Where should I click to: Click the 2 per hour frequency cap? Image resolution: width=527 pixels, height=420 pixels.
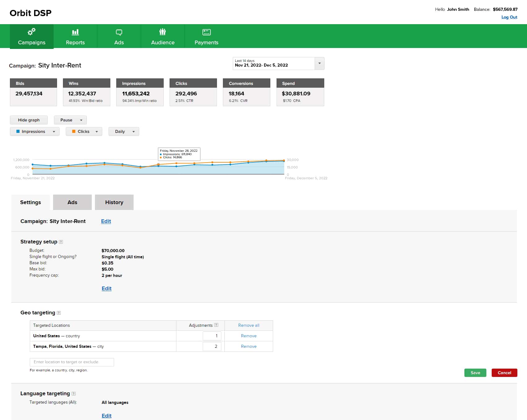click(112, 275)
